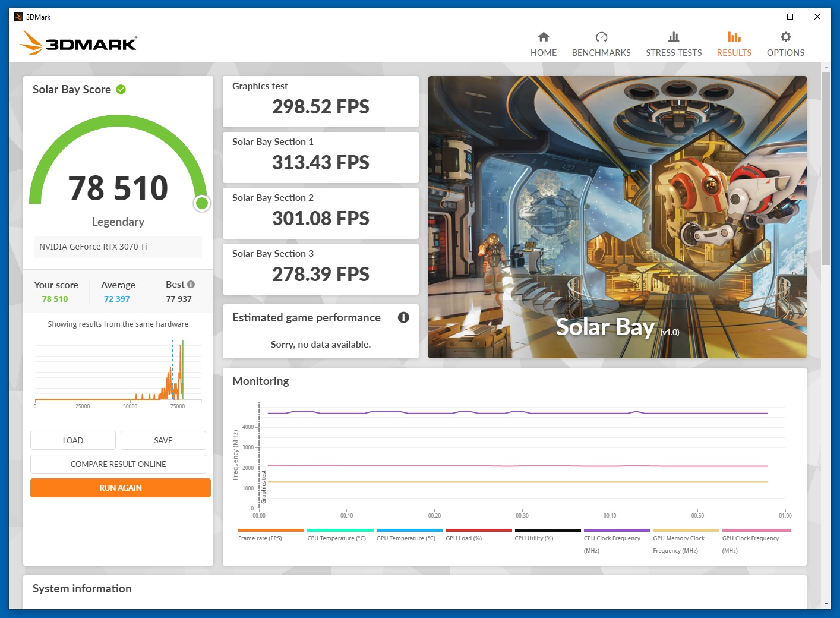Screen dimensions: 840x618
Task: Toggle GPU Load (%) legend swatch
Action: pos(479,530)
